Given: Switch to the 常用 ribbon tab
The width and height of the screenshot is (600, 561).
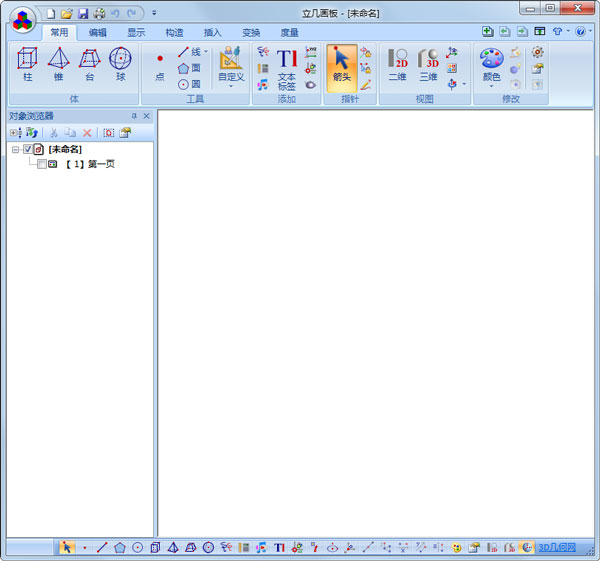Looking at the screenshot, I should pyautogui.click(x=59, y=33).
